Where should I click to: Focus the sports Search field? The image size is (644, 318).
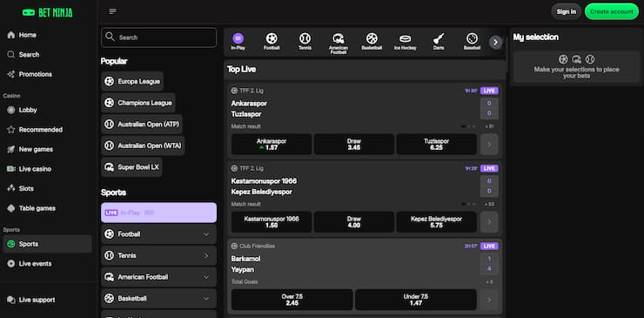158,37
